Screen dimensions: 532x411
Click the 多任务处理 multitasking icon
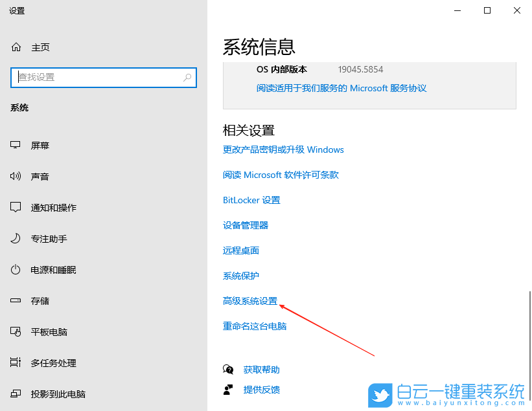tap(15, 362)
